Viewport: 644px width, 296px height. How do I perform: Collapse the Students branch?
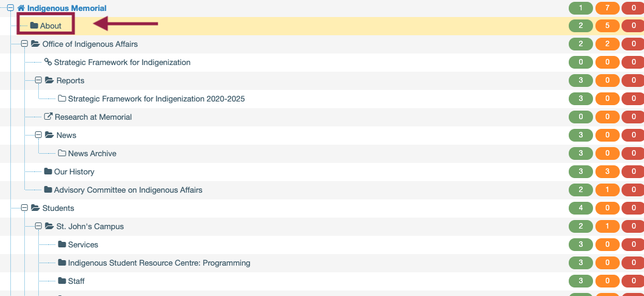pyautogui.click(x=25, y=208)
